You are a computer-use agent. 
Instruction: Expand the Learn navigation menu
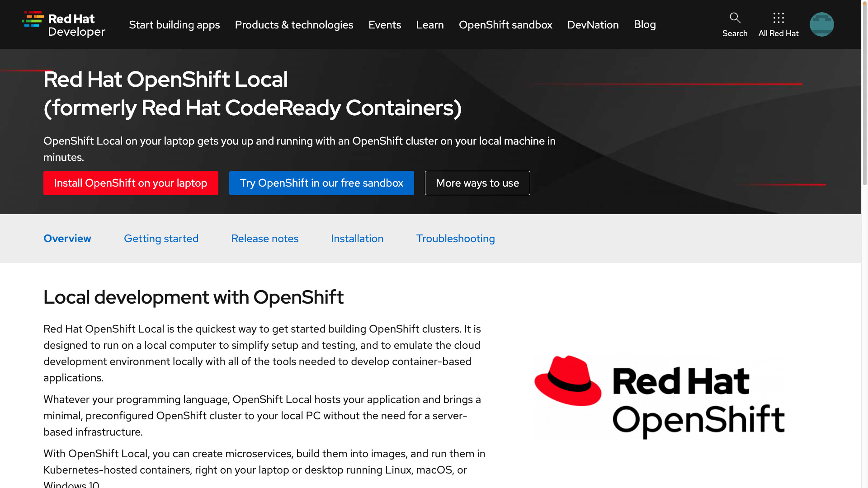430,24
